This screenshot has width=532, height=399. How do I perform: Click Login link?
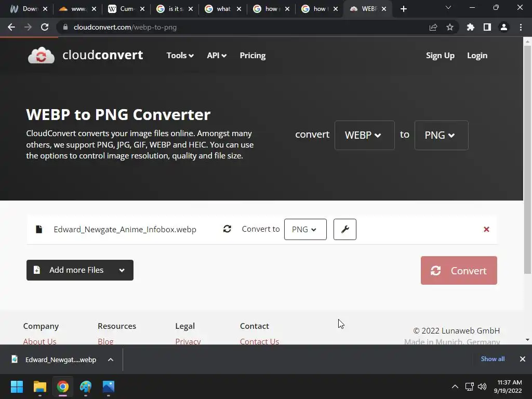click(477, 55)
